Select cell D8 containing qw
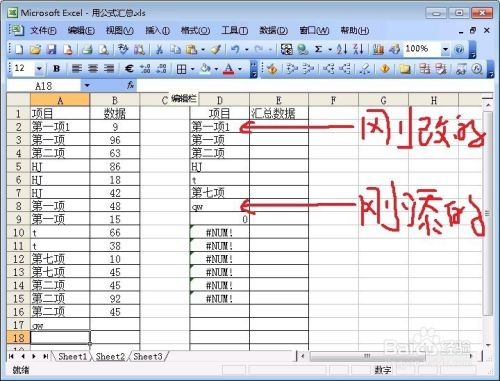Screen dimensions: 500x381 [x=219, y=206]
